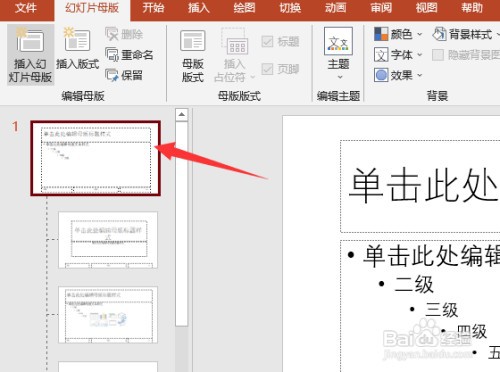
Task: Click Insert Placeholder (插入占位符) icon
Action: [235, 41]
